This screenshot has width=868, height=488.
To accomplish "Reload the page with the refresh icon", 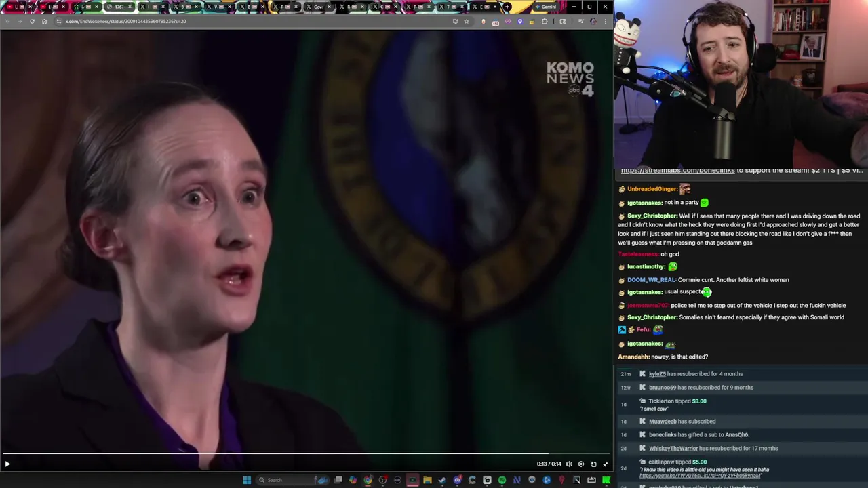I will click(32, 21).
